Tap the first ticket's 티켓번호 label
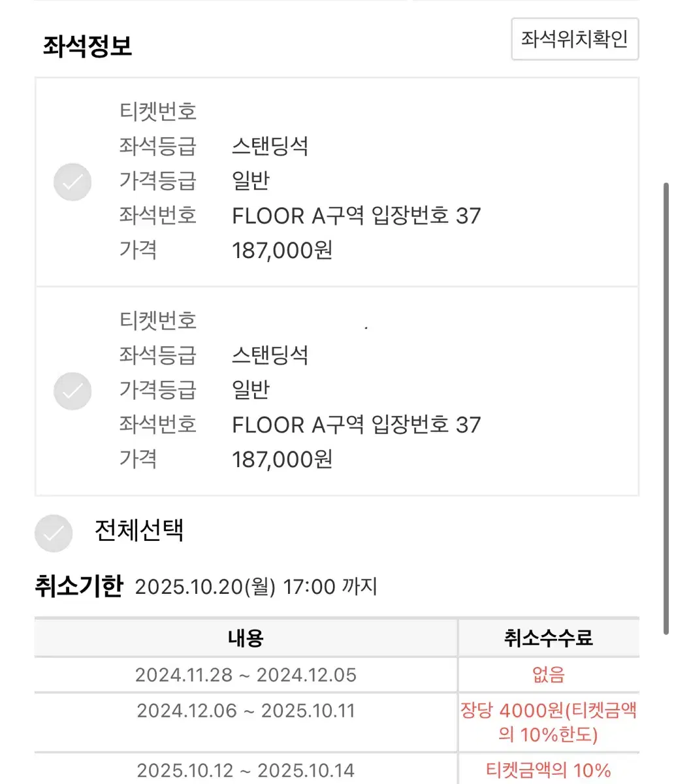Screen dimensions: 674x784 click(157, 111)
